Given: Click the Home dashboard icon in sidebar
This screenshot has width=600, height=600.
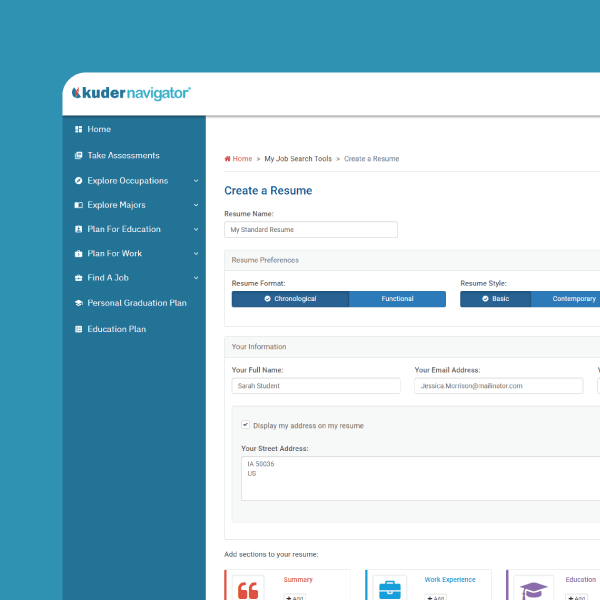Looking at the screenshot, I should [x=78, y=129].
